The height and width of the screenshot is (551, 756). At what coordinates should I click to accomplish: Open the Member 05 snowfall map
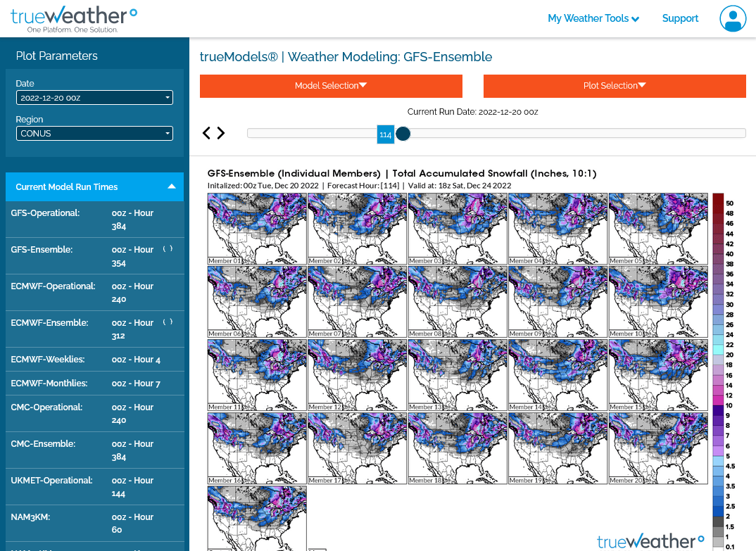[x=658, y=229]
